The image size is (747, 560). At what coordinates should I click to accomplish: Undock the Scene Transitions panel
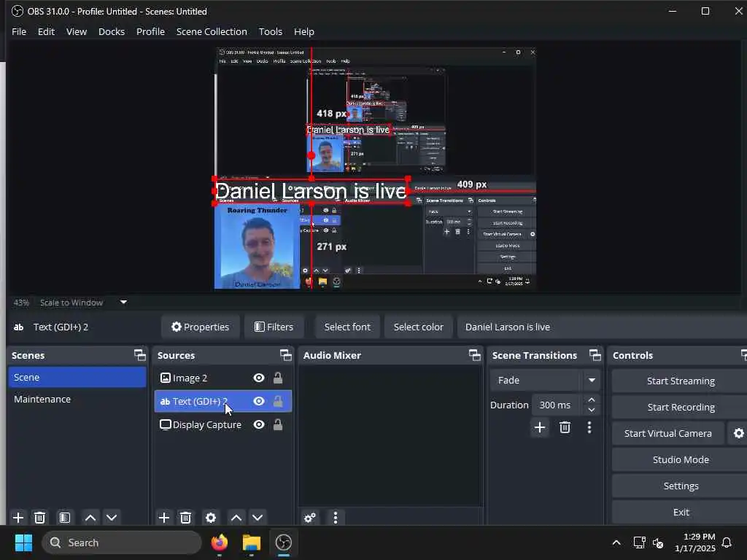coord(595,355)
